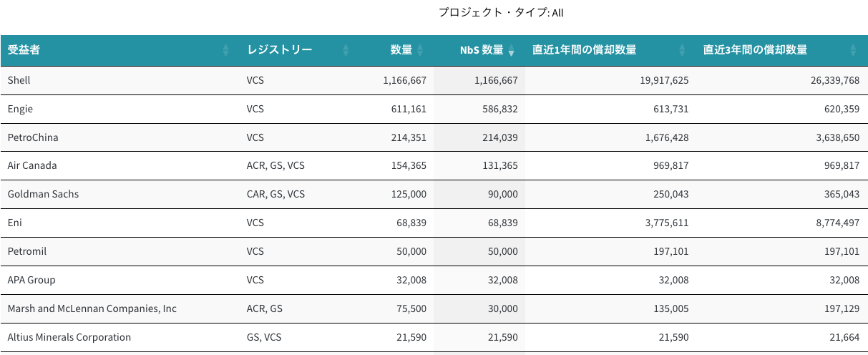
Task: Open the Goldman Sachs entry
Action: [43, 194]
